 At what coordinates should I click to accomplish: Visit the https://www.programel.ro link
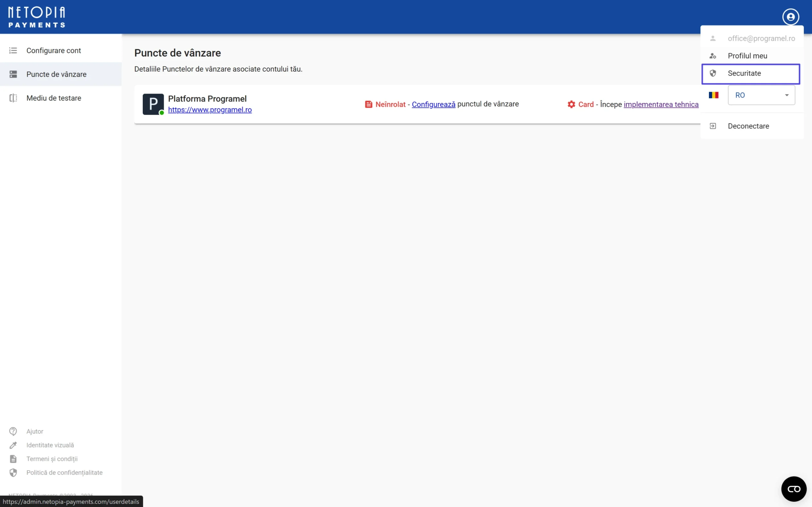(x=210, y=110)
